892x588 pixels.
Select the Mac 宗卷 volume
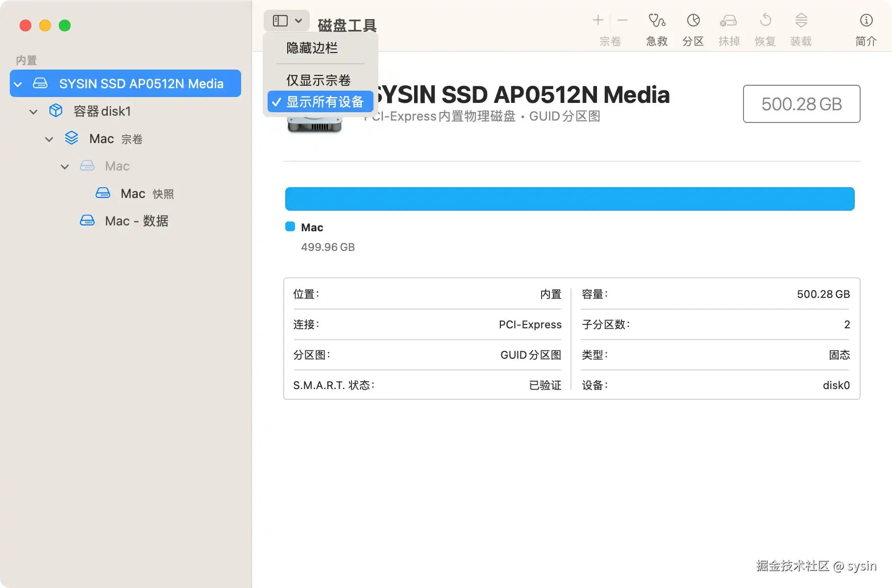(101, 139)
